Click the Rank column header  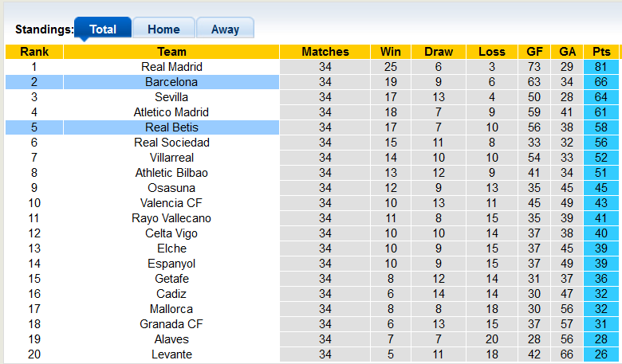coord(34,52)
